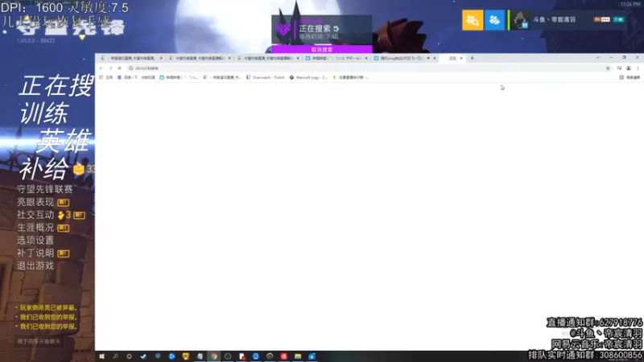Screen dimensions: 644x362
Task: Bookmark page with star icon
Action: pos(608,68)
